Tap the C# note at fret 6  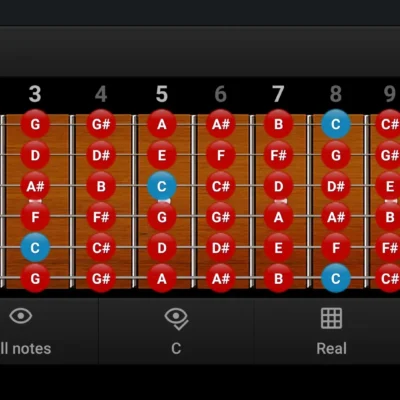coord(221,186)
